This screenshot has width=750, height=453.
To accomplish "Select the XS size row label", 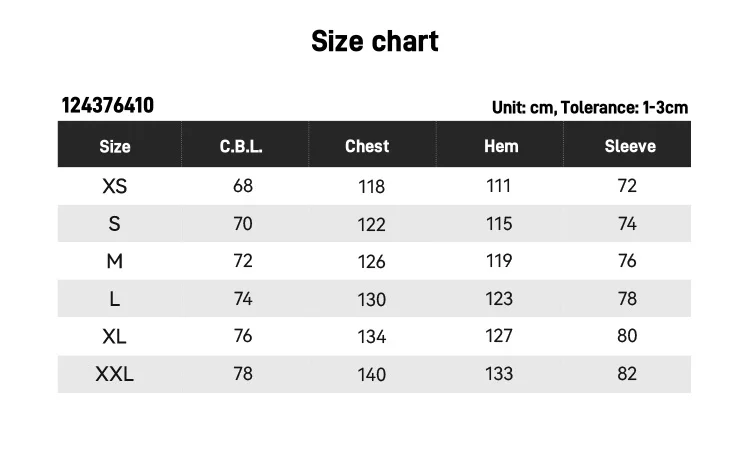I will pos(115,186).
